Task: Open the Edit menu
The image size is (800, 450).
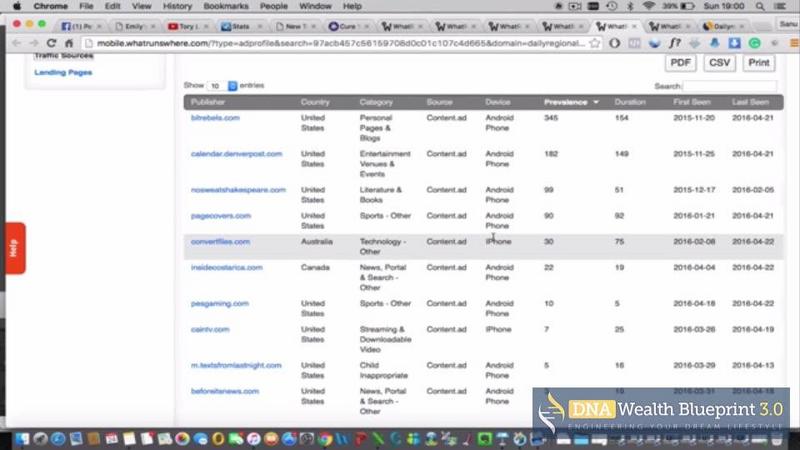Action: point(112,6)
